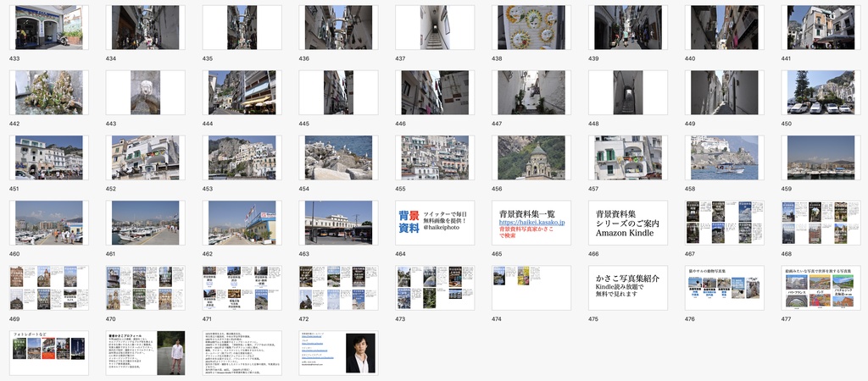The height and width of the screenshot is (381, 868).
Task: Select slide 471 thumbnail
Action: [242, 288]
